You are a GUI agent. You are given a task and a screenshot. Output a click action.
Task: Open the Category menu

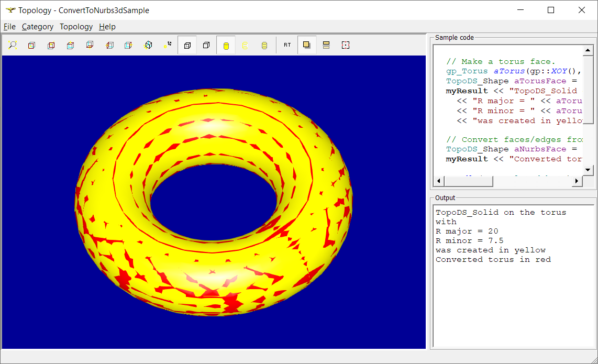click(38, 27)
